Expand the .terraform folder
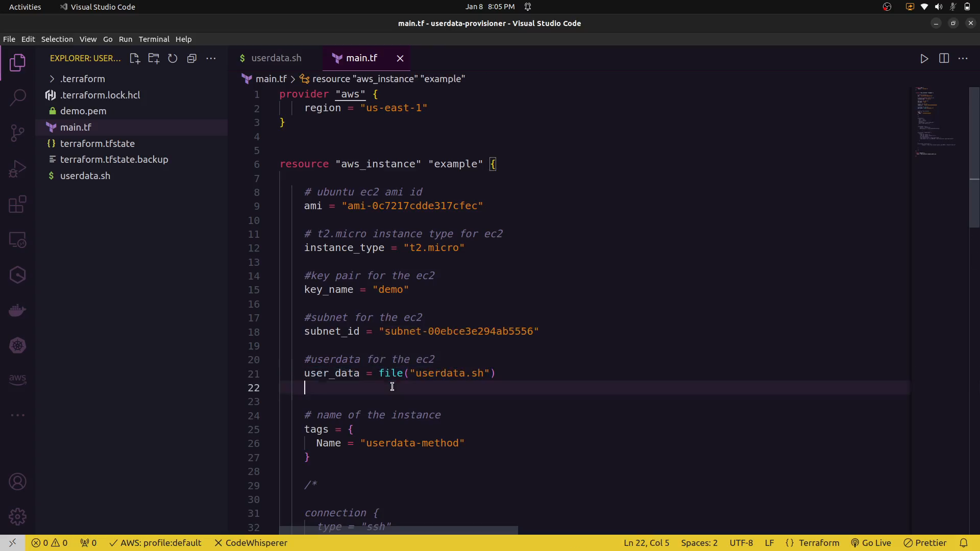 coord(82,79)
